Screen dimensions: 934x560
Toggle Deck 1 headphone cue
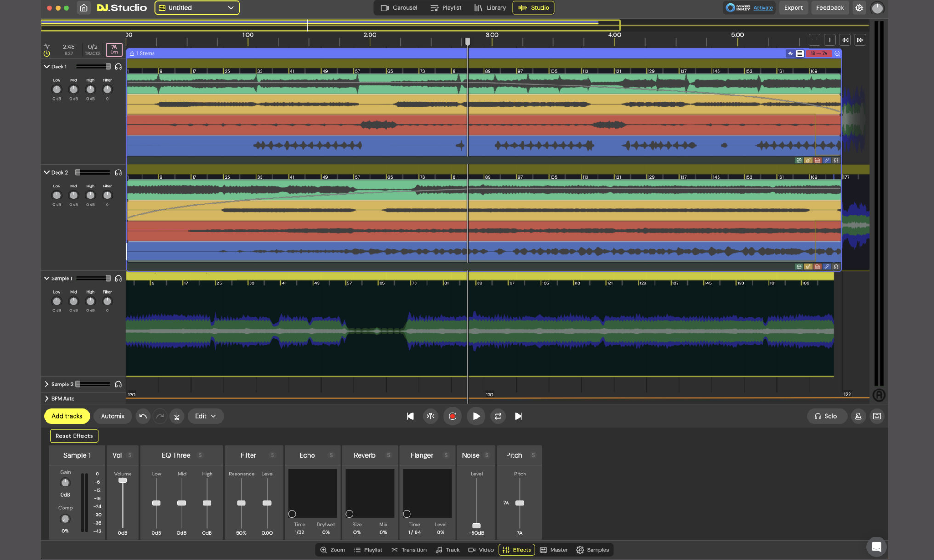coord(118,67)
